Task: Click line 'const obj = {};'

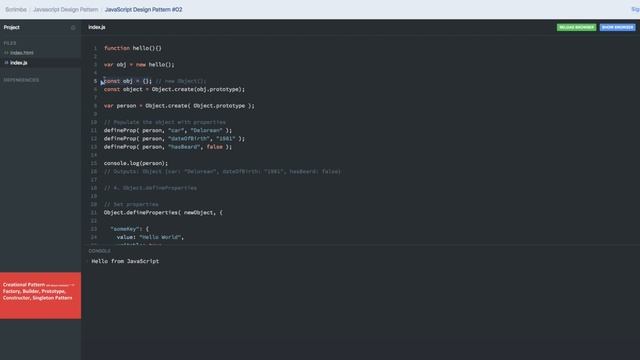Action: point(128,81)
